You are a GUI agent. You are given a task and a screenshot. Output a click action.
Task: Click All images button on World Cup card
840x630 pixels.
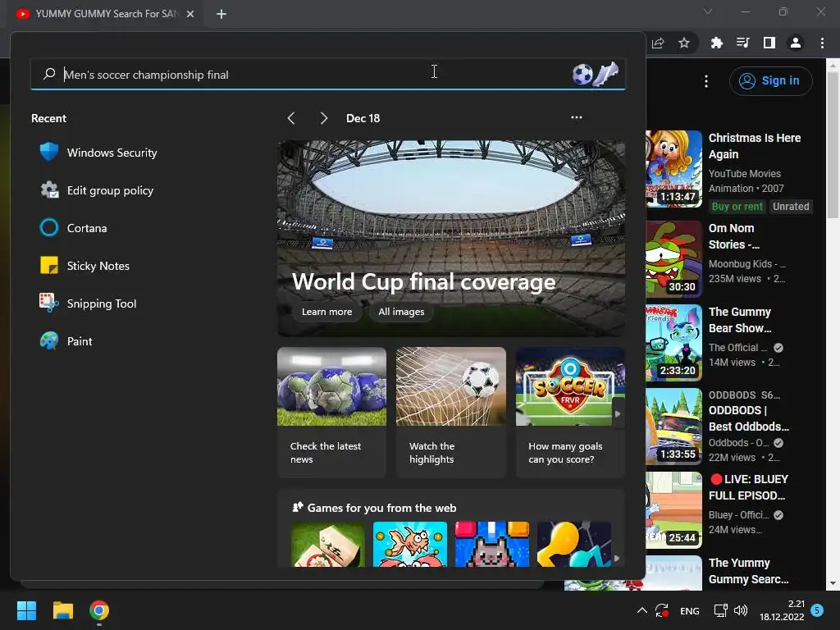click(x=401, y=312)
